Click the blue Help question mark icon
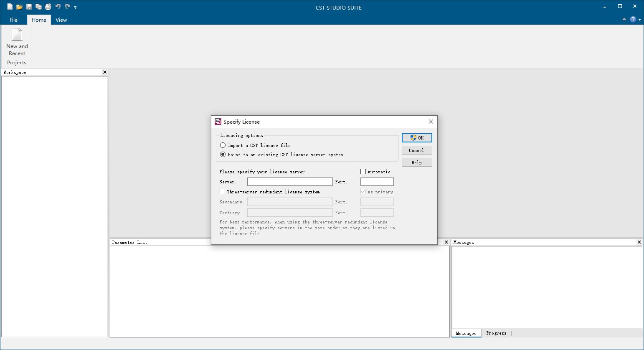644x350 pixels. coord(633,19)
